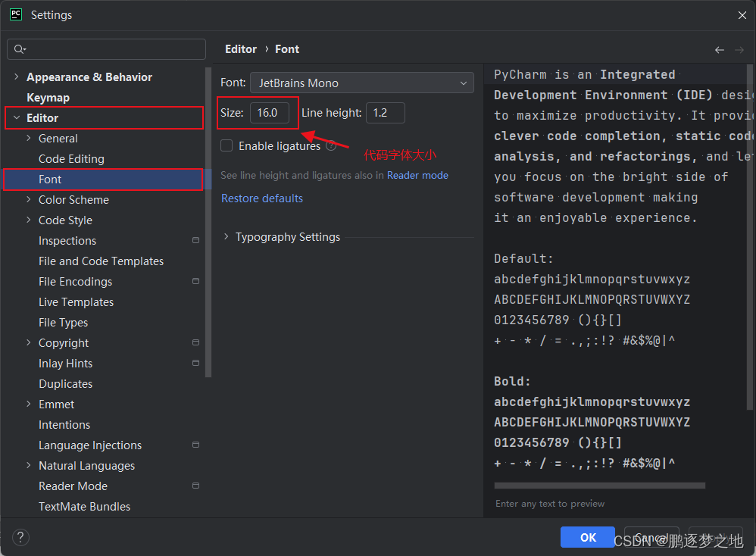Click the Reader mode link
Viewport: 756px width, 556px height.
coord(417,175)
